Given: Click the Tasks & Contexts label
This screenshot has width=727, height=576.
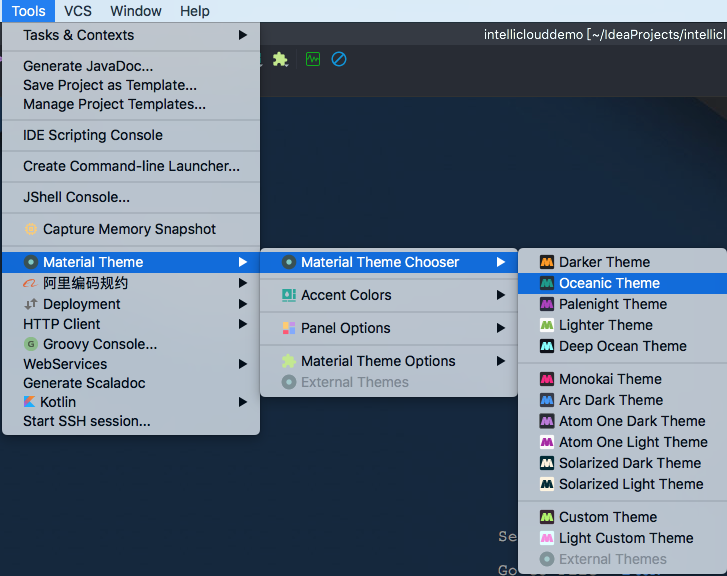Looking at the screenshot, I should tap(78, 35).
